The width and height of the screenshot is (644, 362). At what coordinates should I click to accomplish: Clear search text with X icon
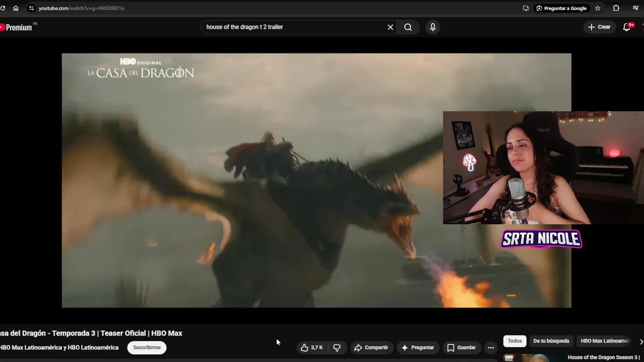click(x=390, y=27)
